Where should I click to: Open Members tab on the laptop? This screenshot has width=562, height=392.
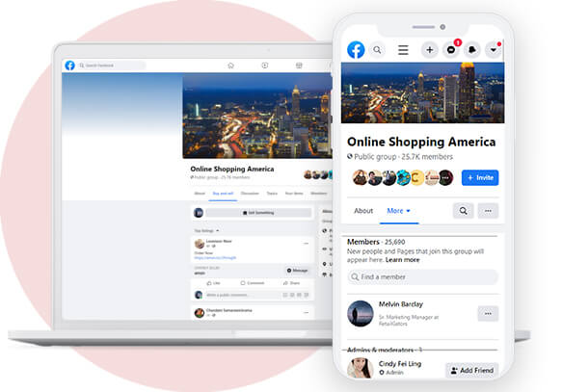point(319,194)
